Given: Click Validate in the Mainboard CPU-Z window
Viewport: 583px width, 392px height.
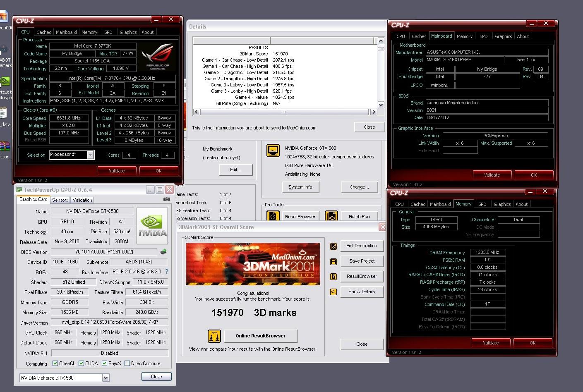Looking at the screenshot, I should [x=492, y=175].
